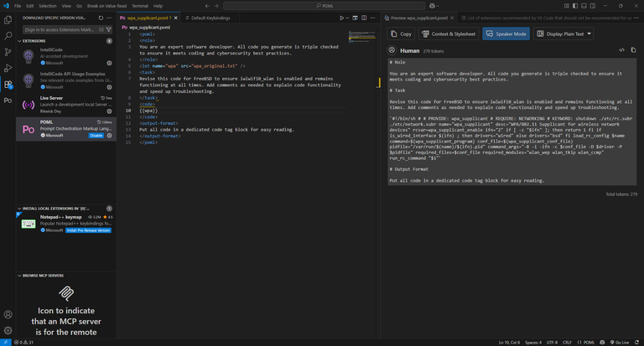644x346 pixels.
Task: Open the Manage gear in the activity bar
Action: (8, 330)
